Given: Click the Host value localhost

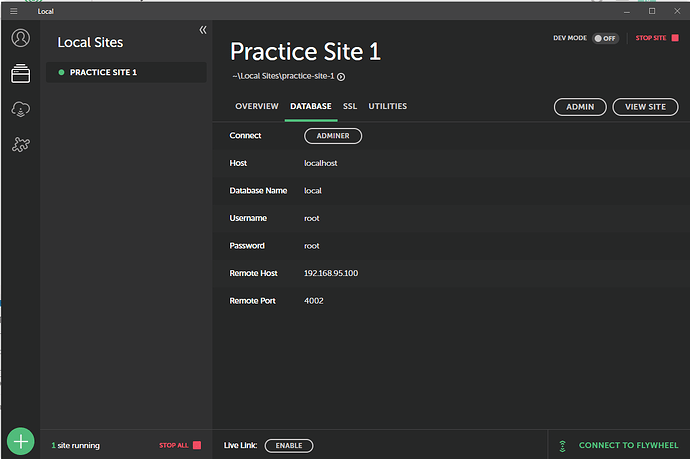Looking at the screenshot, I should (320, 163).
